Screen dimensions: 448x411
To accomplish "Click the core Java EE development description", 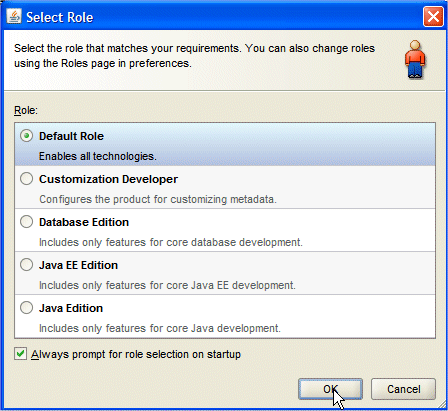I will click(x=167, y=285).
